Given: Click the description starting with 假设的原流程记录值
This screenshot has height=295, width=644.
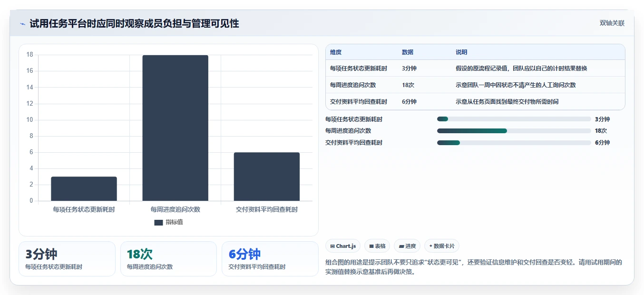Looking at the screenshot, I should [x=521, y=69].
